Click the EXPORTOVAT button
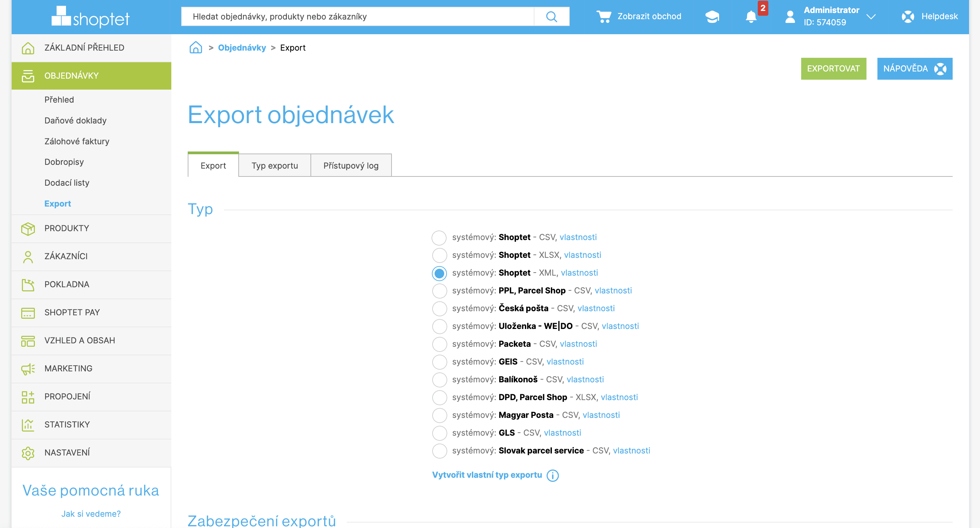 (x=833, y=68)
